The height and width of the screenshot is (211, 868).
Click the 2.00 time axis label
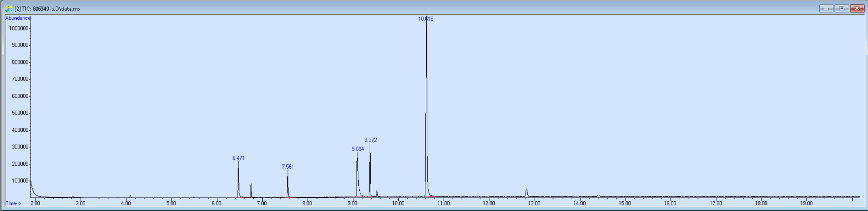35,203
